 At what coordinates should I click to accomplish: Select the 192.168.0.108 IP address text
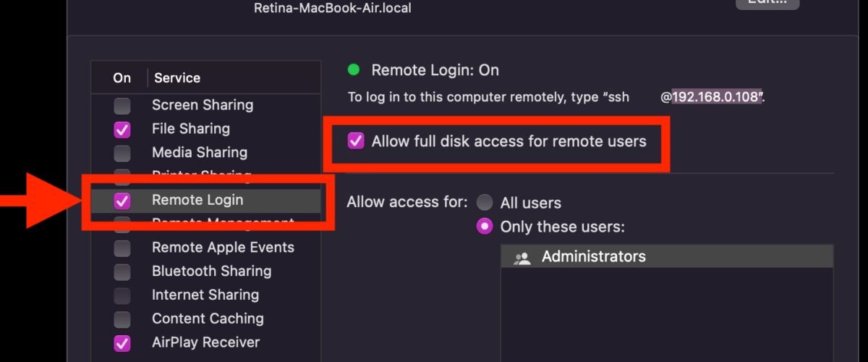[x=716, y=97]
